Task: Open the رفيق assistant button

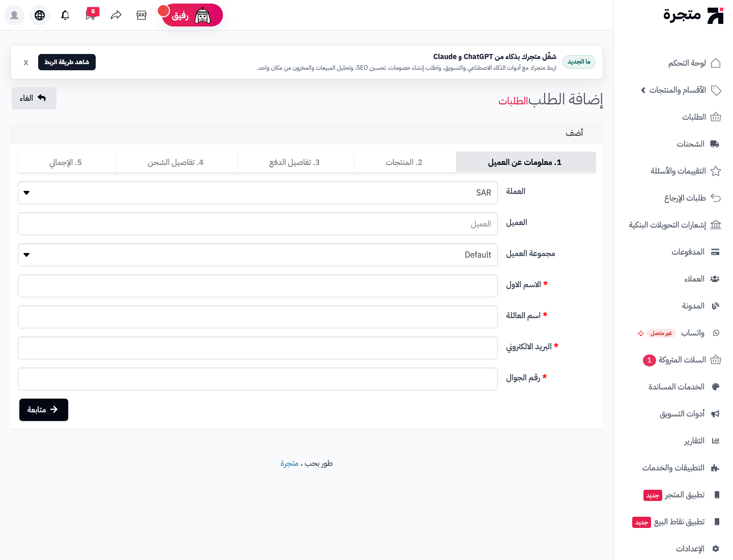Action: [192, 15]
